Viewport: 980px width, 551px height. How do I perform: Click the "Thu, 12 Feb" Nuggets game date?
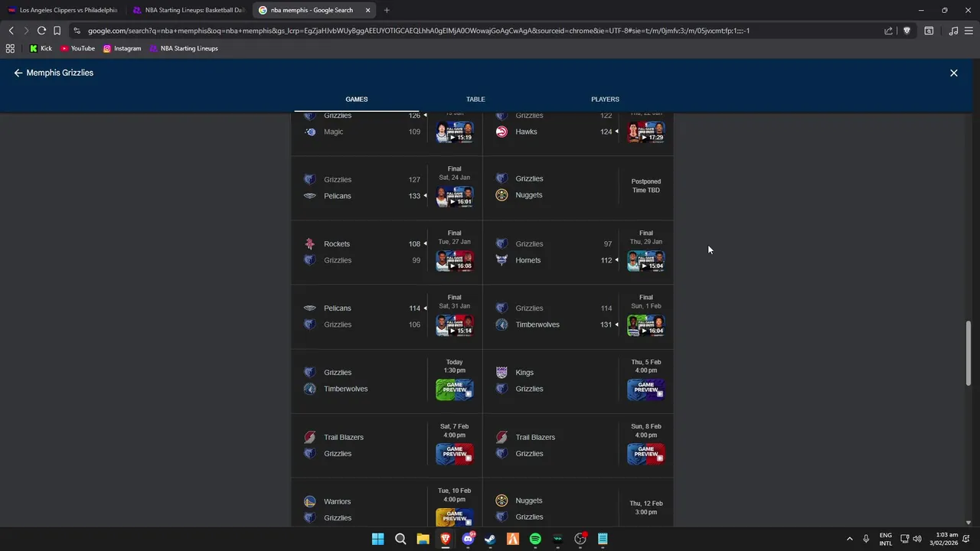coord(646,504)
